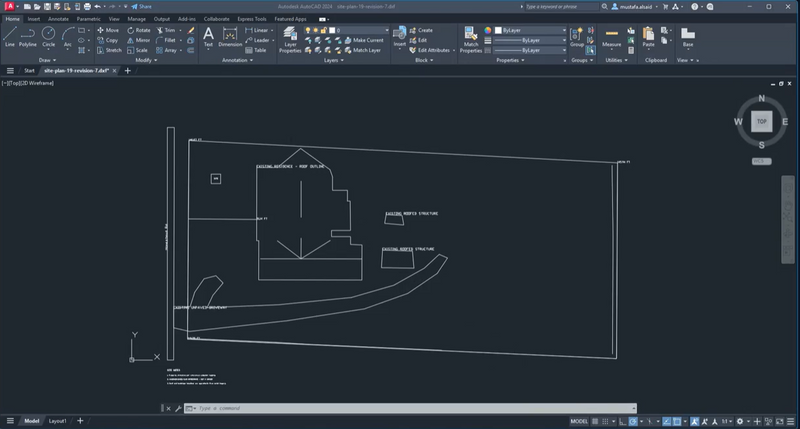
Task: Switch to the Annotate tab
Action: pos(58,19)
